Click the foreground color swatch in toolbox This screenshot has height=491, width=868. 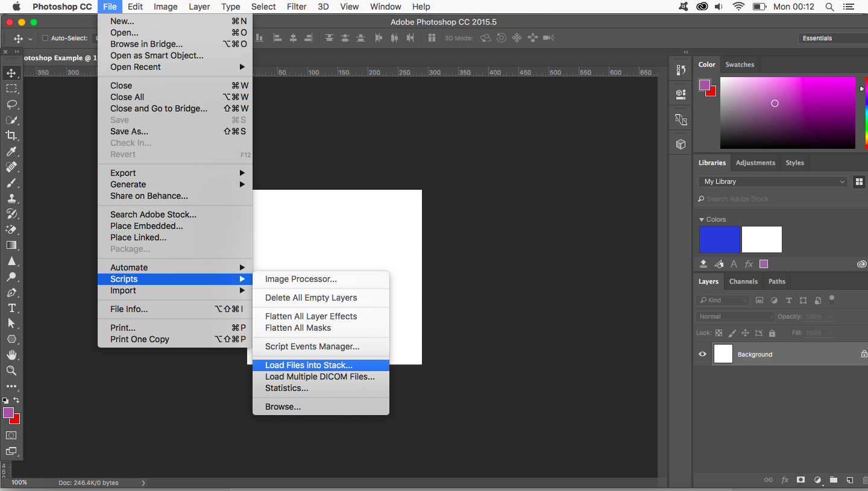point(8,413)
